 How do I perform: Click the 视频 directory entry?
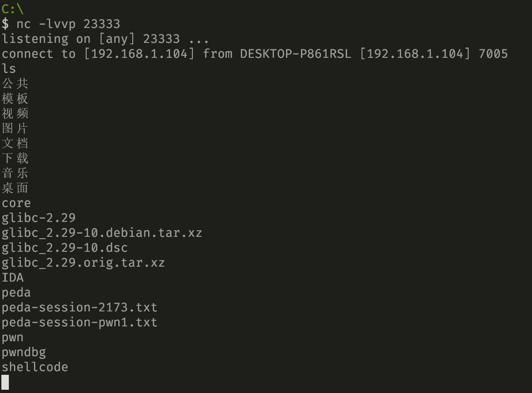[15, 113]
